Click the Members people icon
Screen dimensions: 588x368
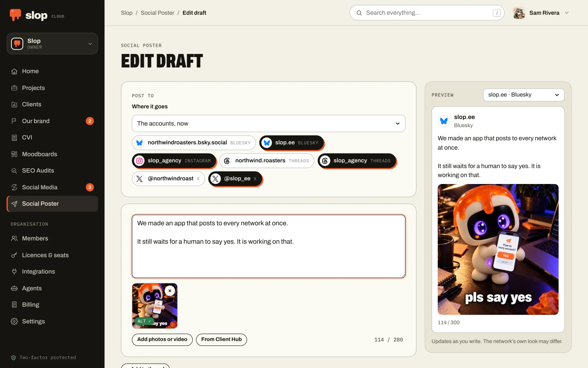point(14,238)
